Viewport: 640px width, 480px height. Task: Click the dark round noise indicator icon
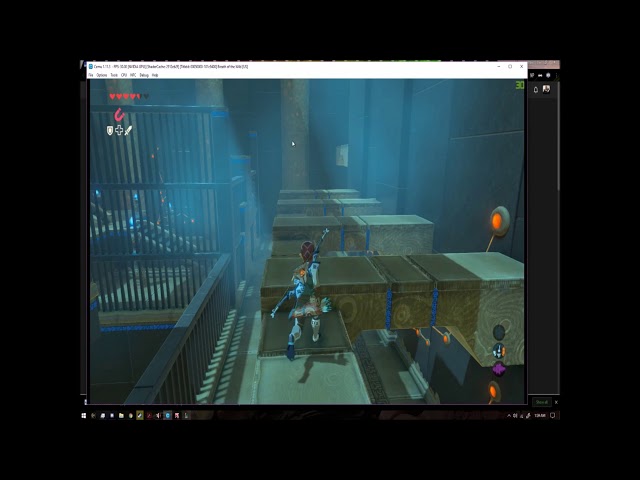pyautogui.click(x=499, y=333)
